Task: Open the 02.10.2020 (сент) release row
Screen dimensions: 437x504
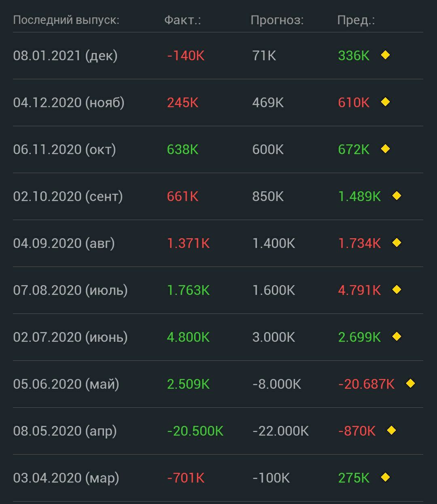Action: click(x=218, y=197)
